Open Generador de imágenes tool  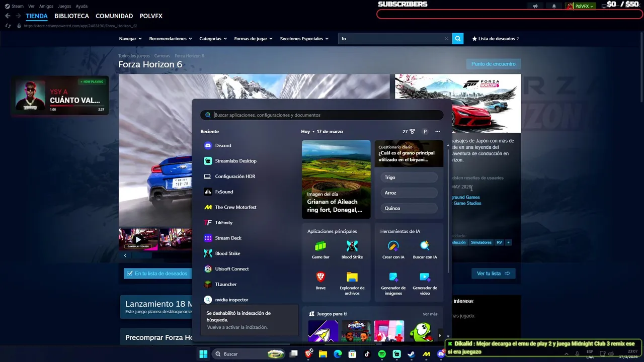click(393, 283)
